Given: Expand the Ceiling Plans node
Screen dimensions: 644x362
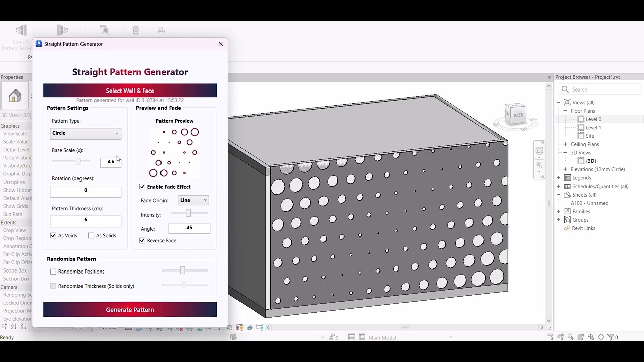Looking at the screenshot, I should point(566,144).
